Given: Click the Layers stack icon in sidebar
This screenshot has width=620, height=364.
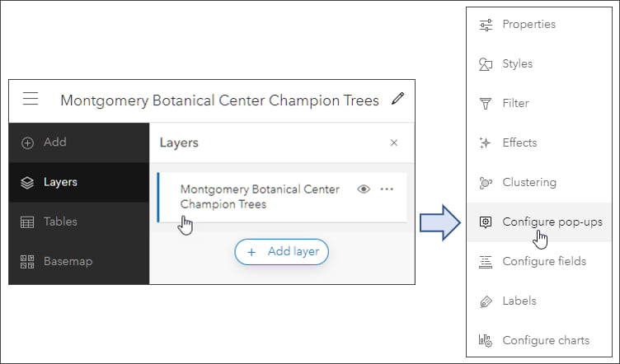Looking at the screenshot, I should 28,182.
